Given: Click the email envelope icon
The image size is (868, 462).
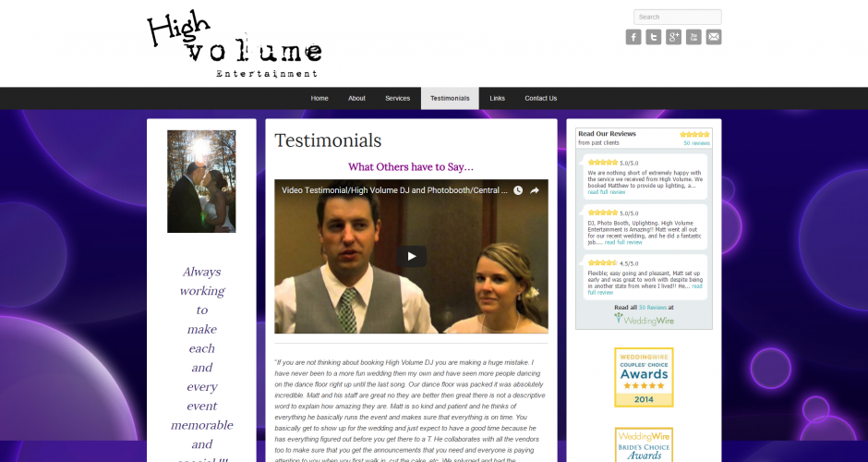Looking at the screenshot, I should 714,37.
